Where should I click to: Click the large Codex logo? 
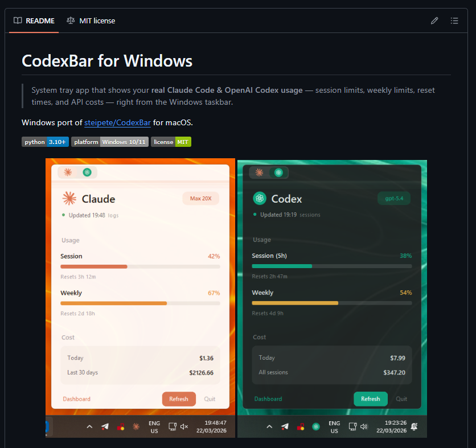[x=260, y=199]
